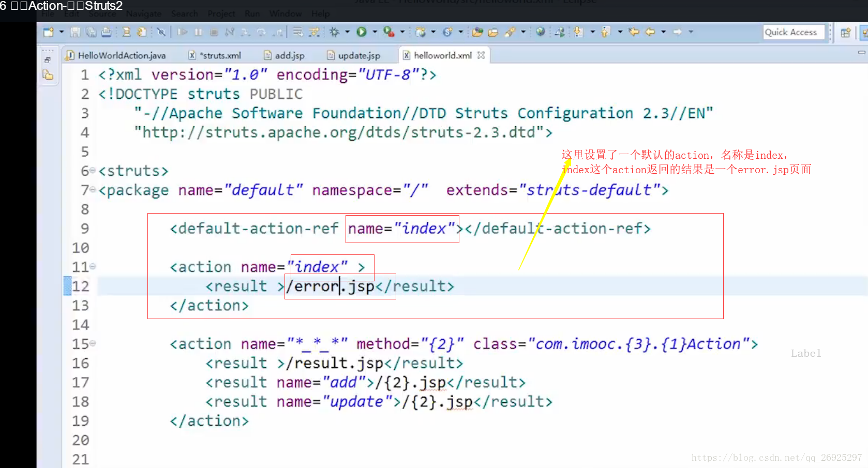Click the Save All icon
This screenshot has height=468, width=868.
[91, 32]
